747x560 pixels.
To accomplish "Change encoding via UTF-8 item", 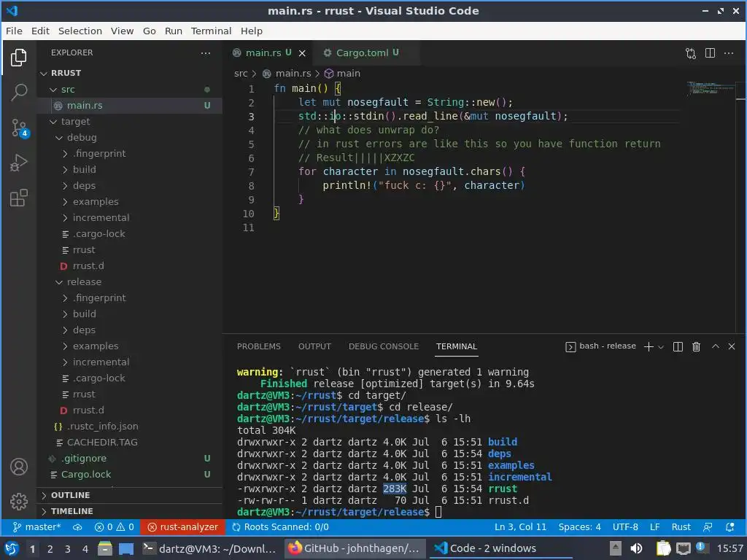I will coord(625,527).
